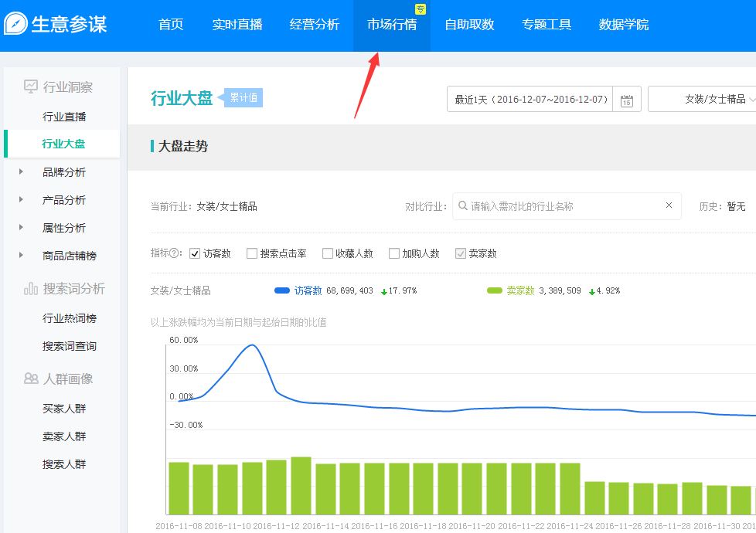This screenshot has width=756, height=533.
Task: Uncheck the 访客数 checkbox
Action: tap(195, 253)
